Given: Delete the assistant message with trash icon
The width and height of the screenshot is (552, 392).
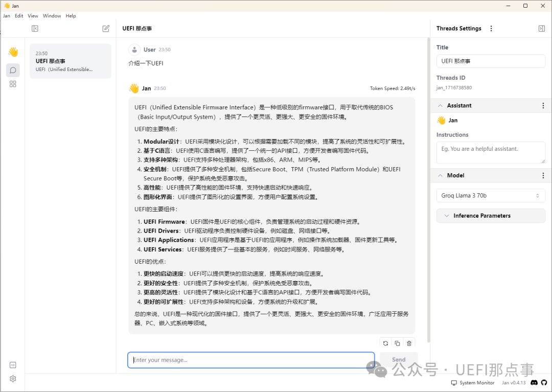Looking at the screenshot, I should tap(409, 343).
